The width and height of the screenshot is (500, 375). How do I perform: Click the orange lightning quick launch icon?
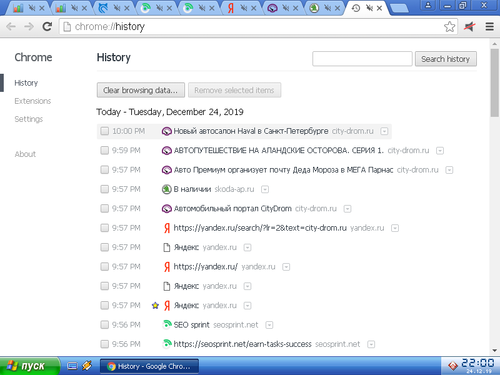(x=87, y=366)
